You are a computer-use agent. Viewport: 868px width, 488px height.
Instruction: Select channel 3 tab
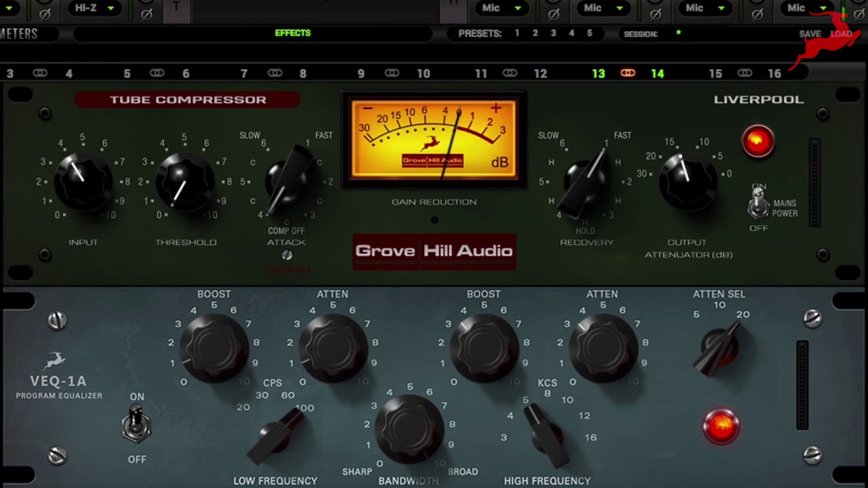(9, 73)
